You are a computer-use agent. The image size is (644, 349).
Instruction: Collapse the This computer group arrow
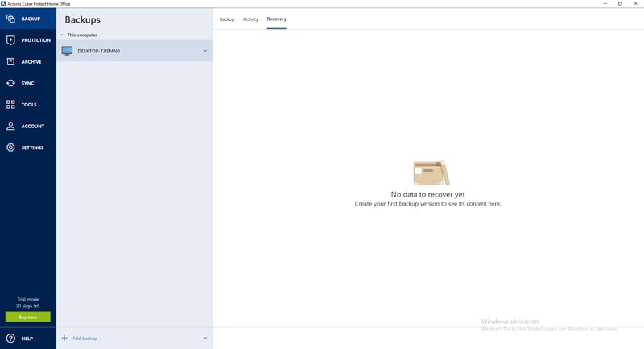[x=62, y=35]
